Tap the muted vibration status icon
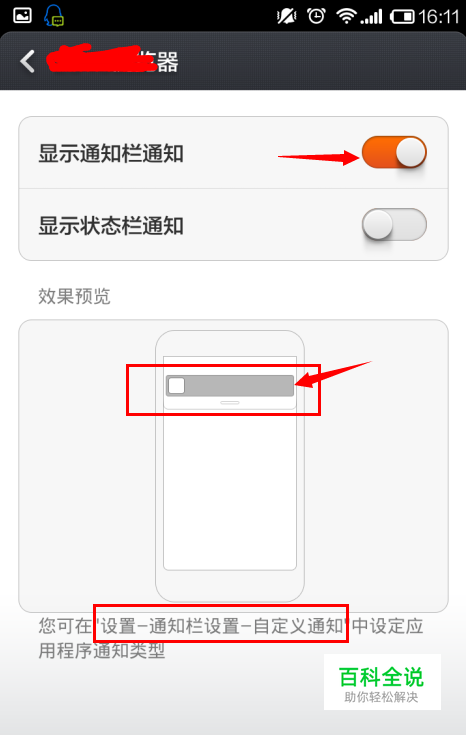The width and height of the screenshot is (466, 735). pyautogui.click(x=286, y=17)
